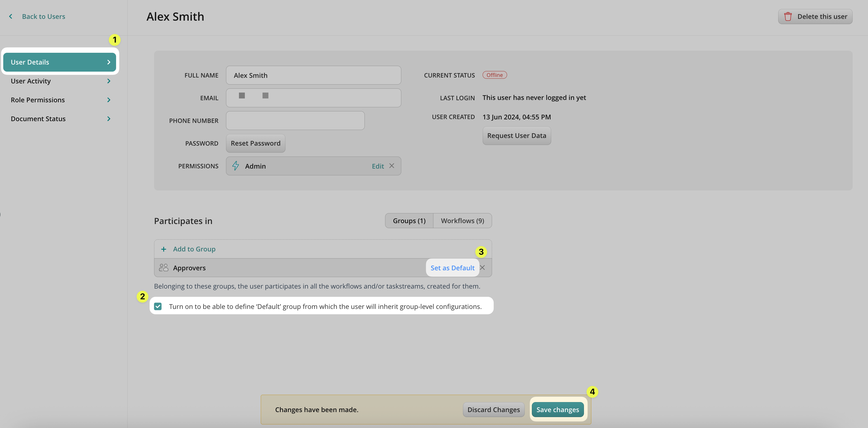Remove the Admin permission with the X icon
Screen dimensions: 868x428
392,166
